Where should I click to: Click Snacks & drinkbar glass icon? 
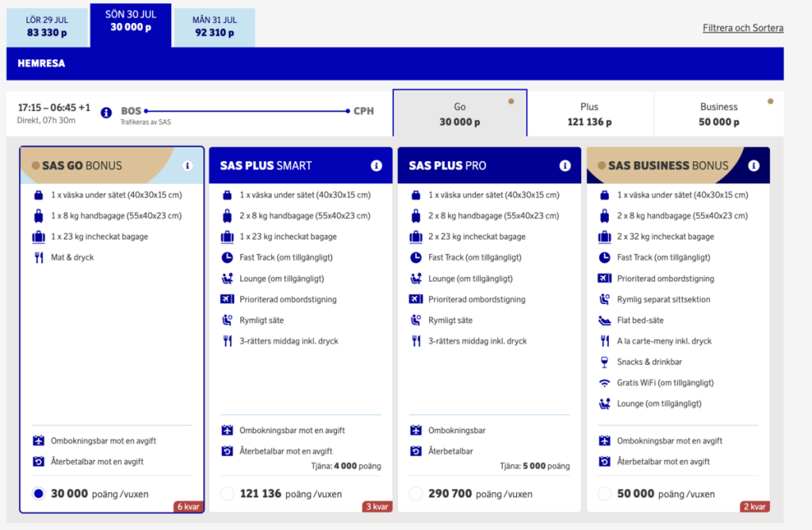(604, 362)
